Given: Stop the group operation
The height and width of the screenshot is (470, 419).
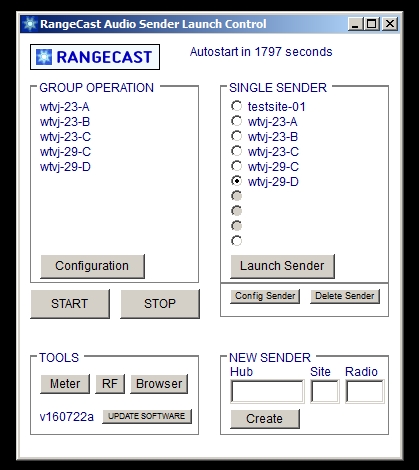Looking at the screenshot, I should click(160, 304).
